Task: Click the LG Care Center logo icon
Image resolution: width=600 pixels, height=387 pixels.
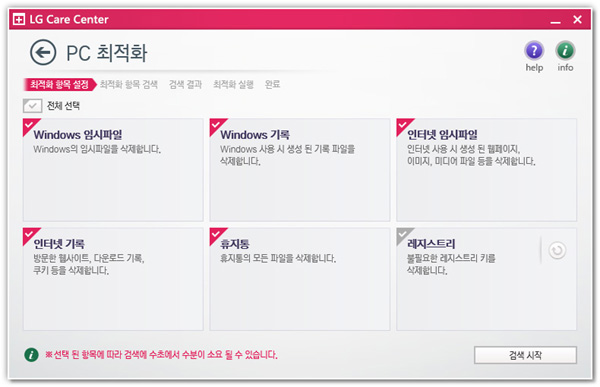Action: (x=19, y=19)
